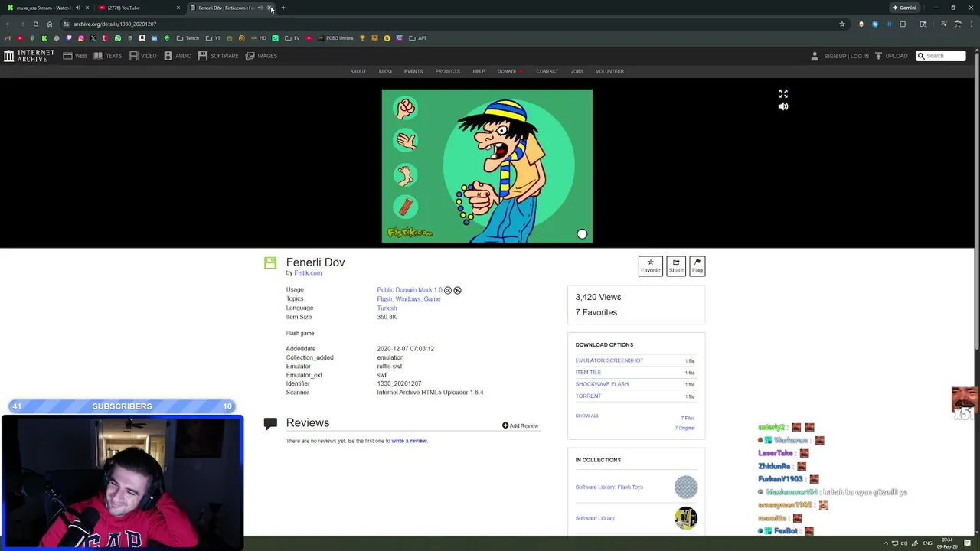Open the Internet Archive home logo
Viewport: 980px width, 551px height.
29,56
